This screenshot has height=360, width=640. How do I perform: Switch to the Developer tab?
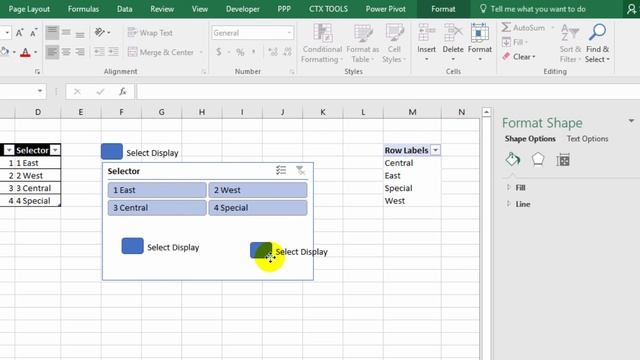tap(243, 9)
